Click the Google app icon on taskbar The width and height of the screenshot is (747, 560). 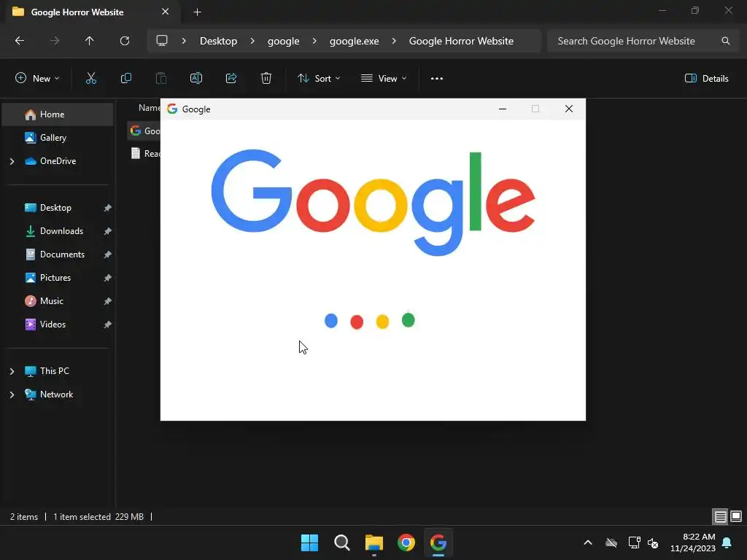click(x=438, y=542)
